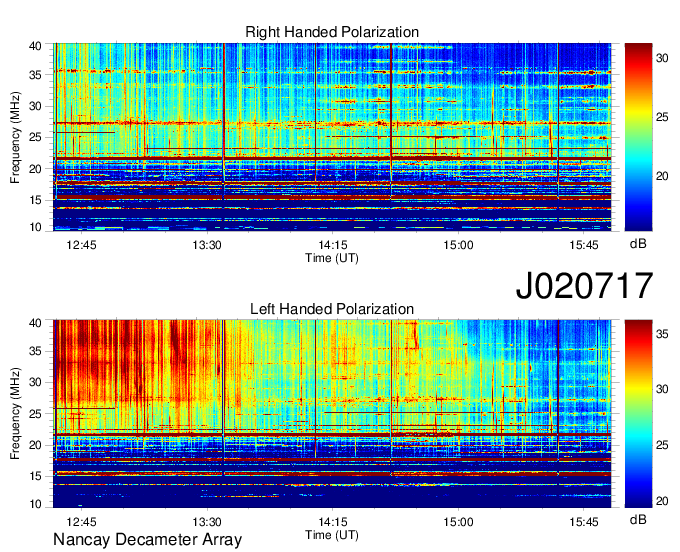
Task: Click the 20 MHz tick of Right Handed plot
Action: 36,169
